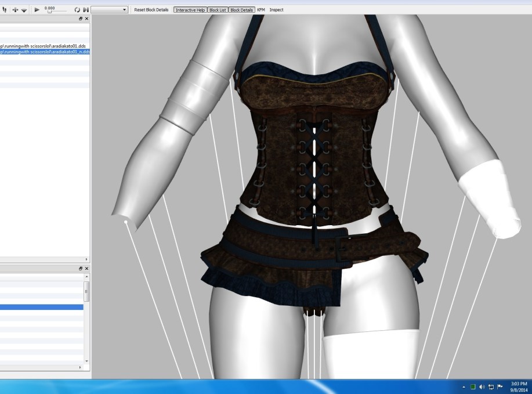This screenshot has width=532, height=394.
Task: Click Reset Block Details
Action: 151,10
